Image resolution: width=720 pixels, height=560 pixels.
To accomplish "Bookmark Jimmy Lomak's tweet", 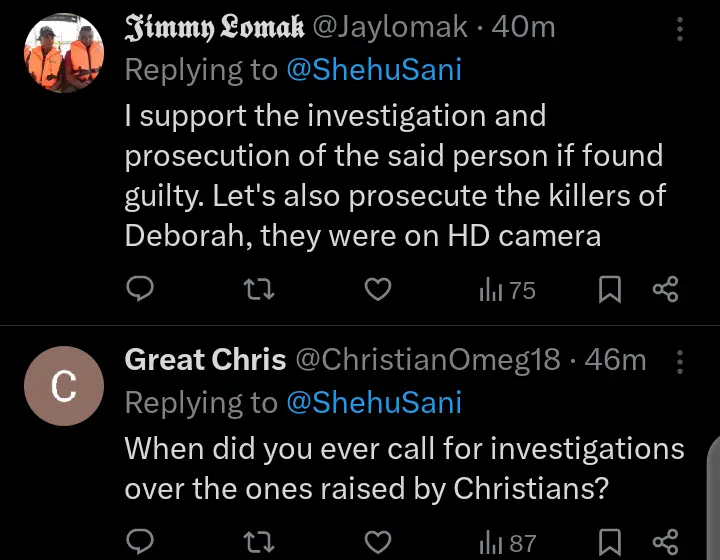I will [x=609, y=290].
